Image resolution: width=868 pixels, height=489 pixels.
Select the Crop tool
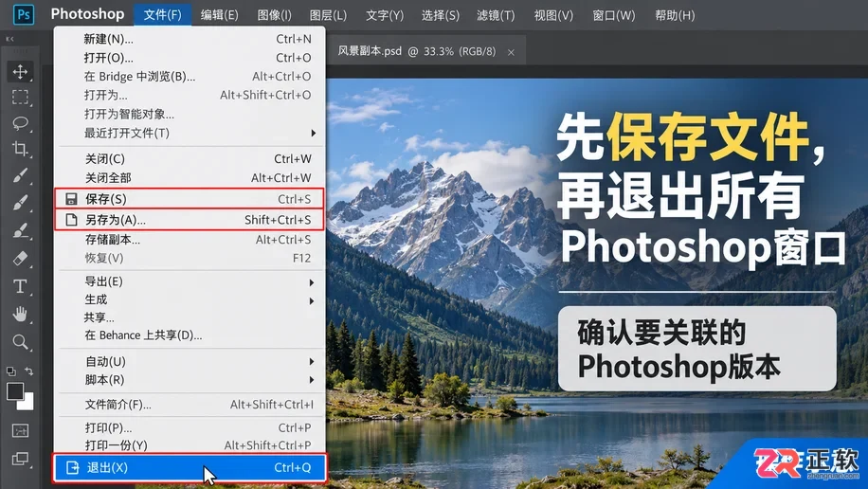coord(20,149)
